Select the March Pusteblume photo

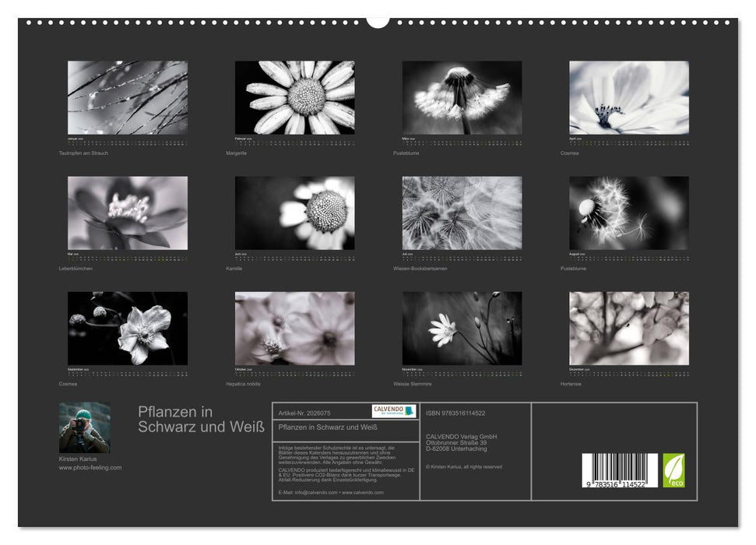[462, 97]
